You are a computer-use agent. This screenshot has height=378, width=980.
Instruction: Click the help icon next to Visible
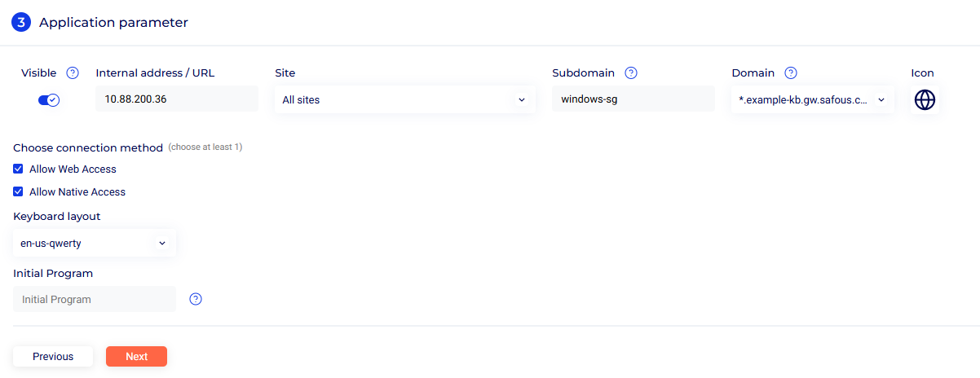pyautogui.click(x=73, y=73)
